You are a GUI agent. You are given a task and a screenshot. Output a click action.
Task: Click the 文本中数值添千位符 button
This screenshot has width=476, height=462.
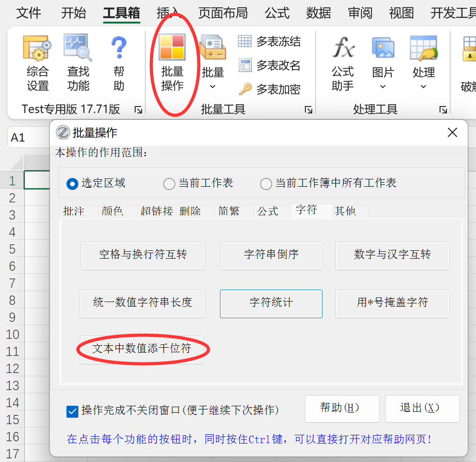pyautogui.click(x=142, y=349)
